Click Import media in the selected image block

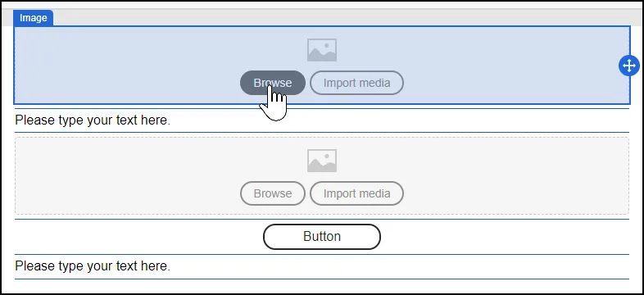356,83
